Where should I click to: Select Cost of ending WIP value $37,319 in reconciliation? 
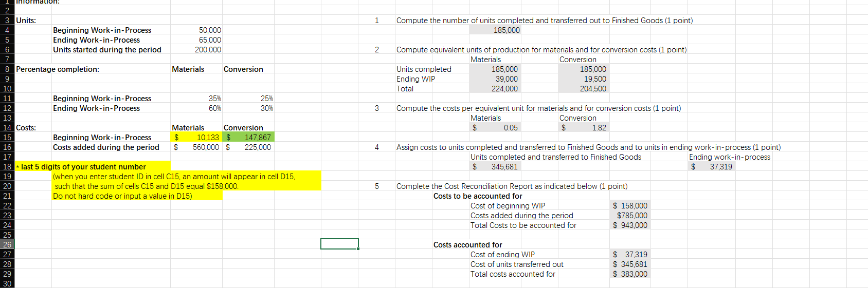coord(630,255)
